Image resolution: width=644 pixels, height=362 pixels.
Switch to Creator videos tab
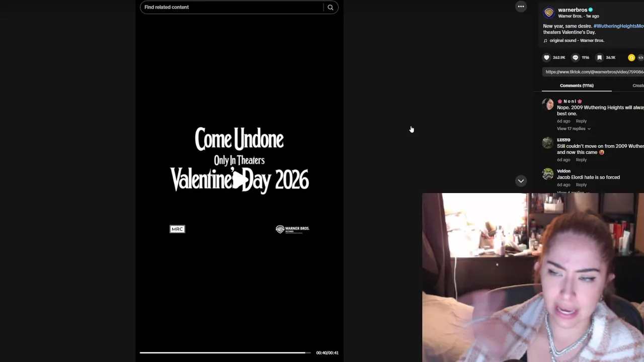638,85
